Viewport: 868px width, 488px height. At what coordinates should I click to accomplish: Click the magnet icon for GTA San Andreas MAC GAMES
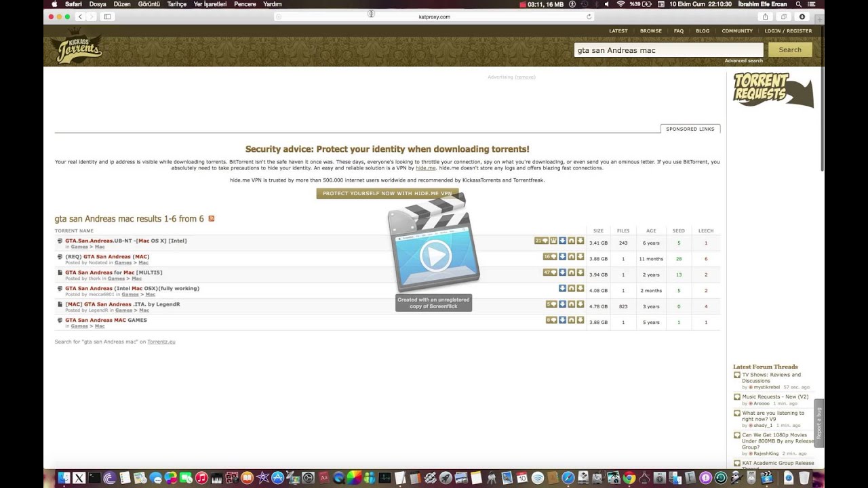(572, 320)
